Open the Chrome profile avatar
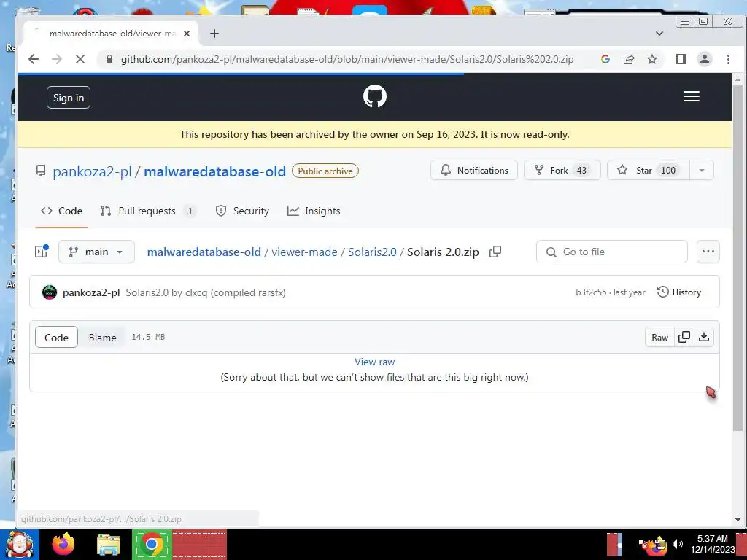 [704, 59]
